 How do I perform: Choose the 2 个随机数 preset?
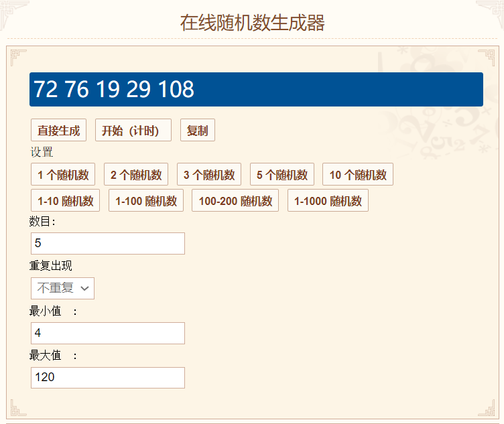point(136,174)
